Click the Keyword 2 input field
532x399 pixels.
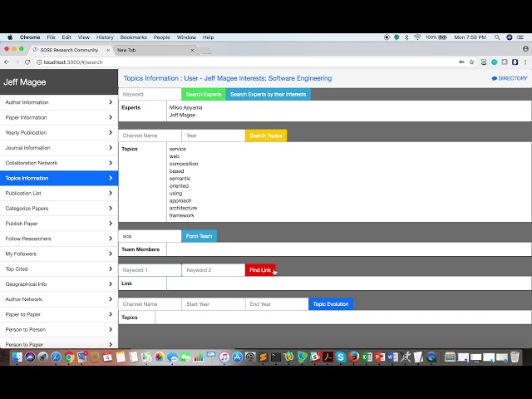[x=214, y=270]
